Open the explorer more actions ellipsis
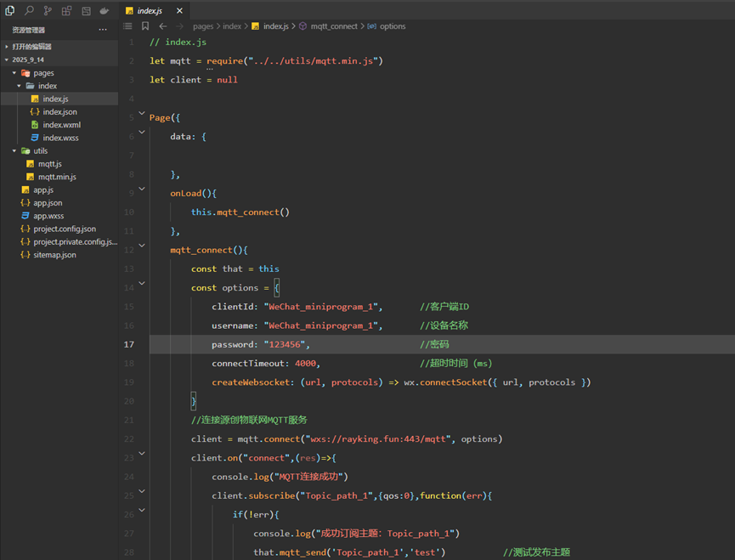 point(103,30)
